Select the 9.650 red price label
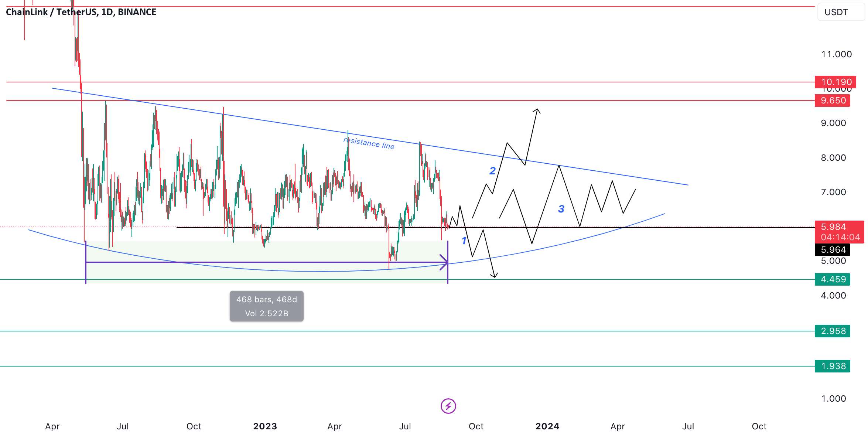 (x=832, y=101)
